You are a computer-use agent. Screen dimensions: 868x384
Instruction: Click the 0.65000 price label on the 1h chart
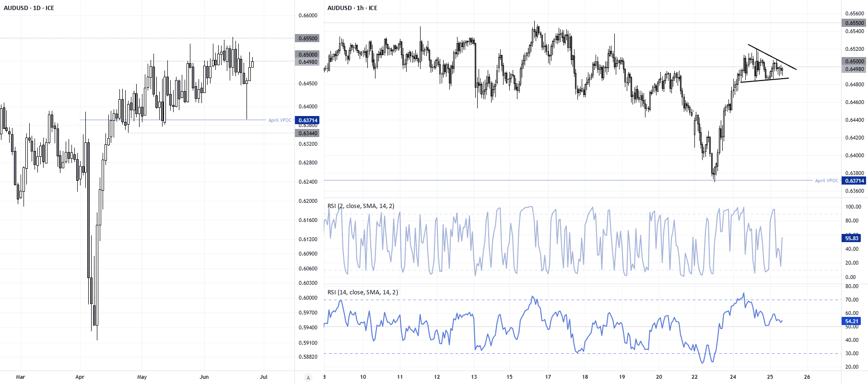click(855, 61)
